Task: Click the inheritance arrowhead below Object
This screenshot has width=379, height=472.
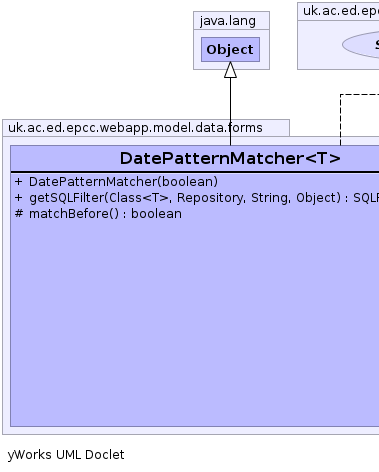Action: point(230,70)
